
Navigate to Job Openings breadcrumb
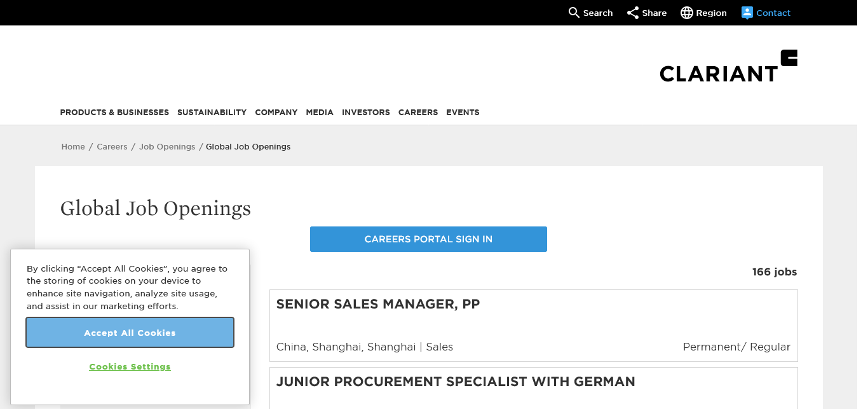167,147
